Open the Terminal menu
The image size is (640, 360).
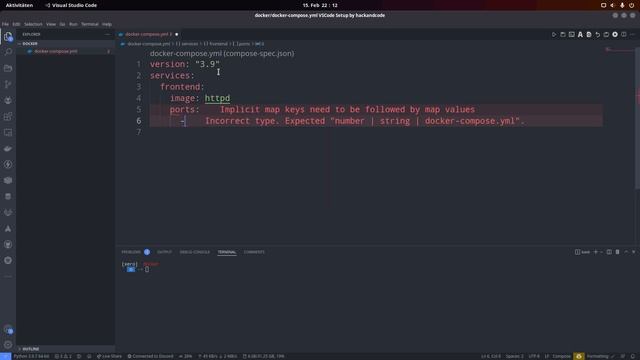(x=89, y=24)
